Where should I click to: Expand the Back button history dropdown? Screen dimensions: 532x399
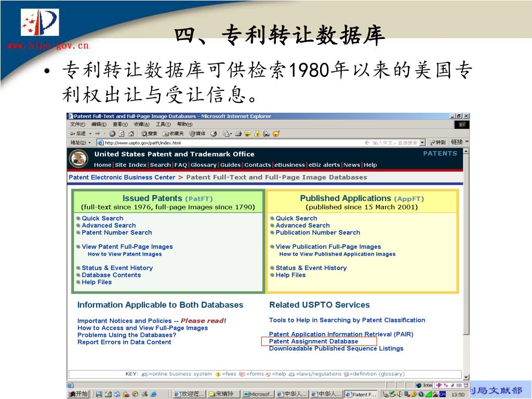(90, 134)
